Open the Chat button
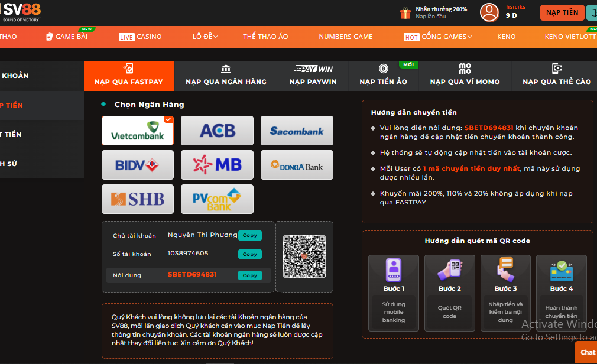Viewport: 597px width, 364px height. (586, 352)
